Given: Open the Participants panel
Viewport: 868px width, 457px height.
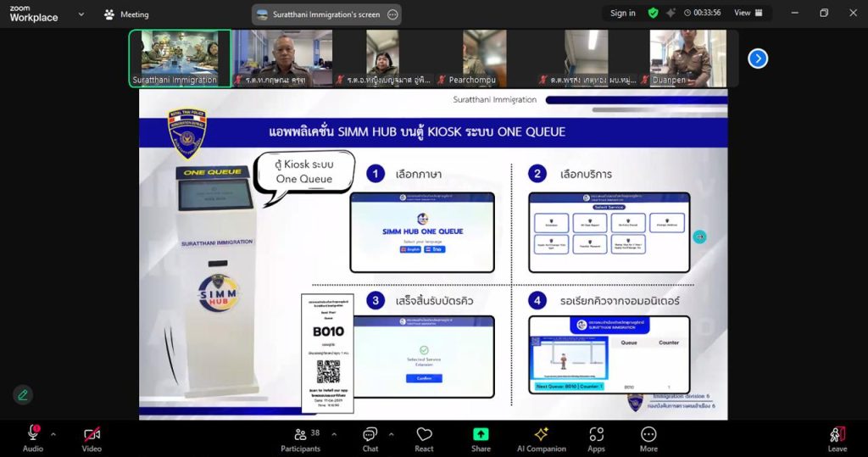Looking at the screenshot, I should point(301,437).
